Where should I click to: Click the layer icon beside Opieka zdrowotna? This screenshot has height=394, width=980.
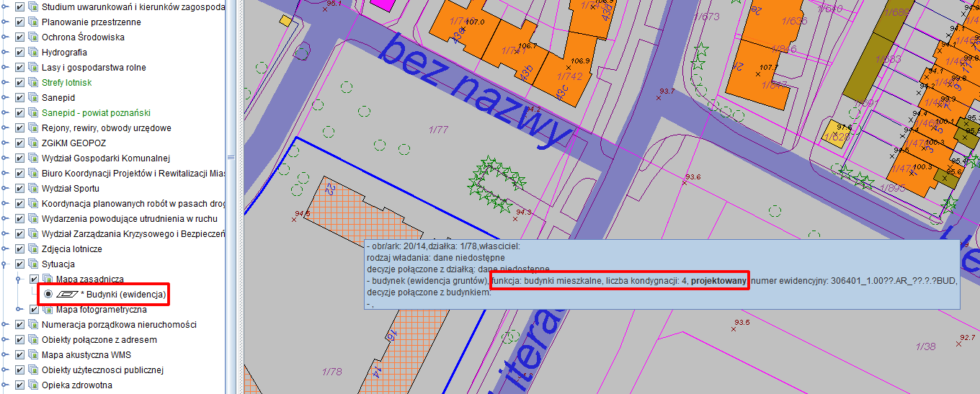(32, 385)
